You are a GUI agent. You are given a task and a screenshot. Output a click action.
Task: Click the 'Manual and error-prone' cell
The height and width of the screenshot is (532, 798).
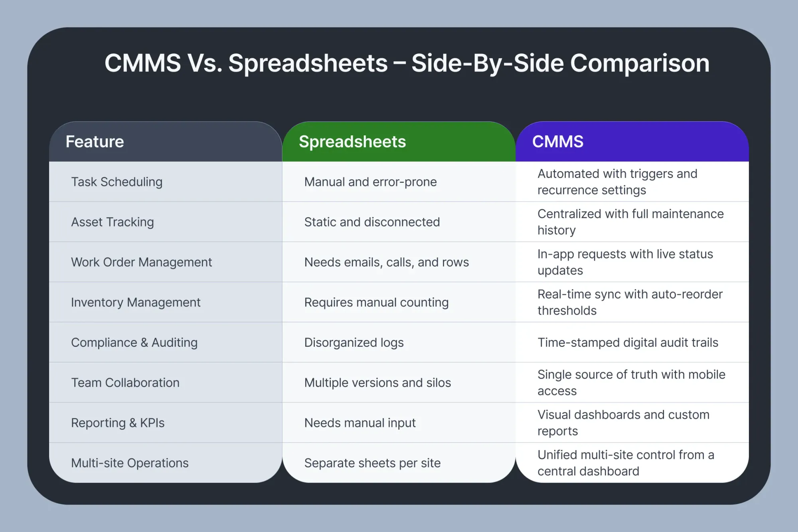tap(399, 182)
